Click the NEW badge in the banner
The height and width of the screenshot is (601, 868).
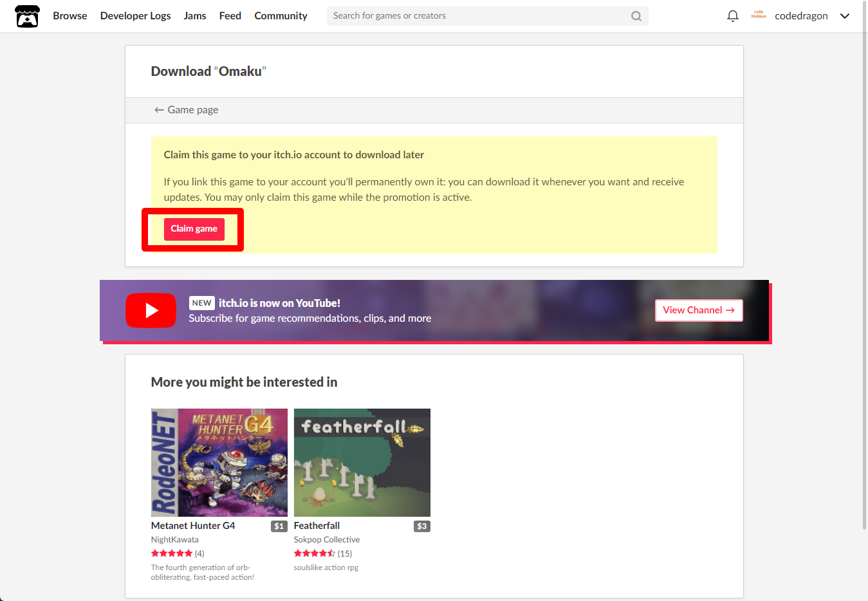202,303
